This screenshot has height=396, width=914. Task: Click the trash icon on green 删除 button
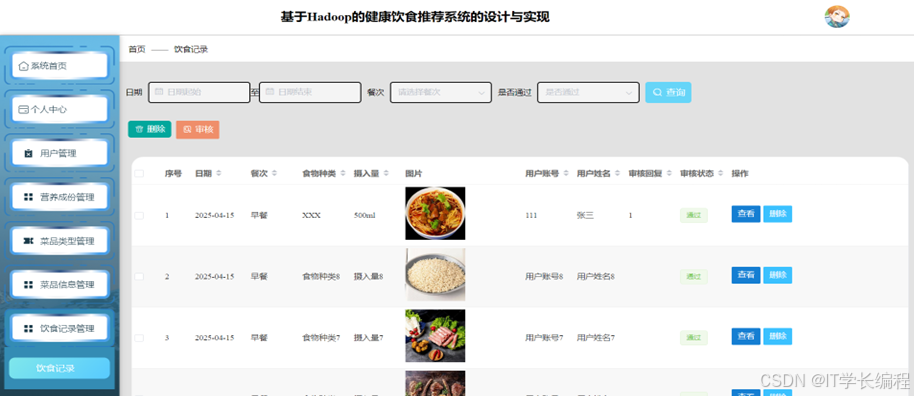point(139,129)
